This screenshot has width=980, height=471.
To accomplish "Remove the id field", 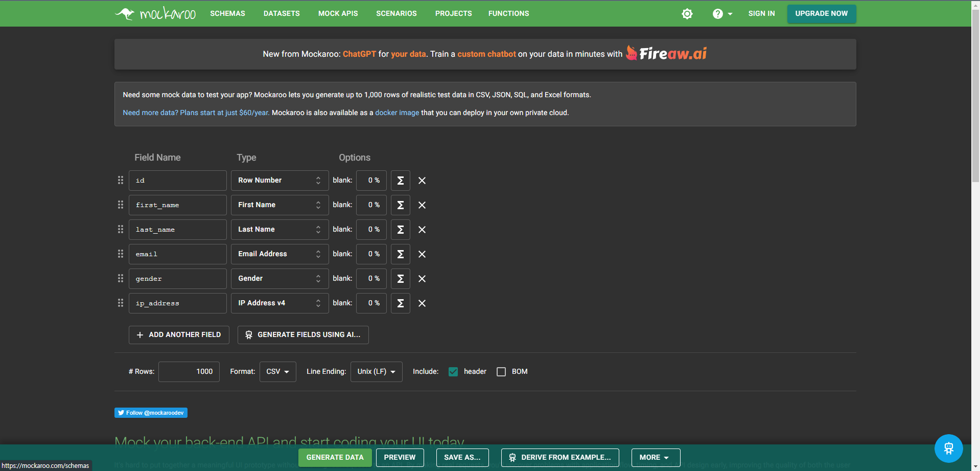I will click(x=422, y=181).
